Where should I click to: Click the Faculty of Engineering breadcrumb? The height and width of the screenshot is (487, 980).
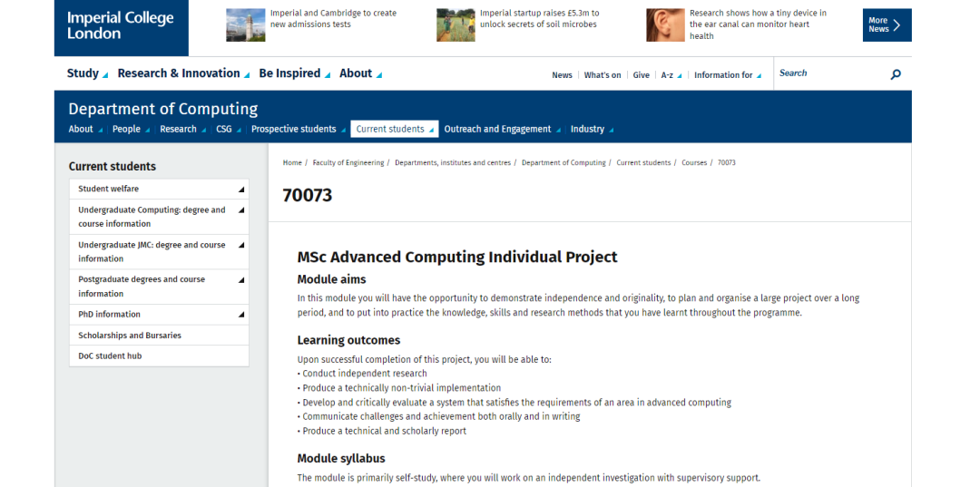pos(348,162)
